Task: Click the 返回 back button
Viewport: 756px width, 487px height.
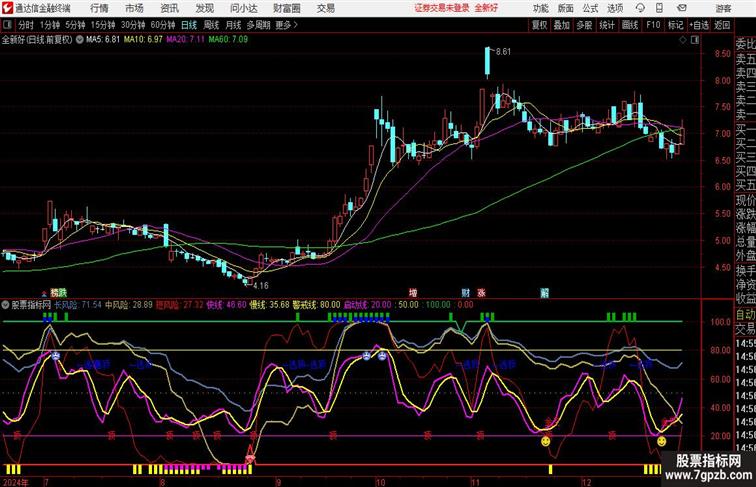Action: [722, 25]
